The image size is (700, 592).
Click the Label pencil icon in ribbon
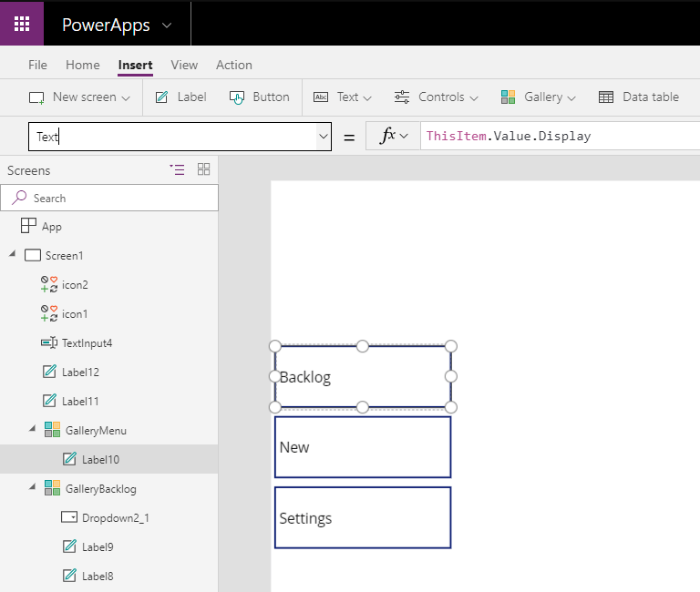click(x=161, y=97)
